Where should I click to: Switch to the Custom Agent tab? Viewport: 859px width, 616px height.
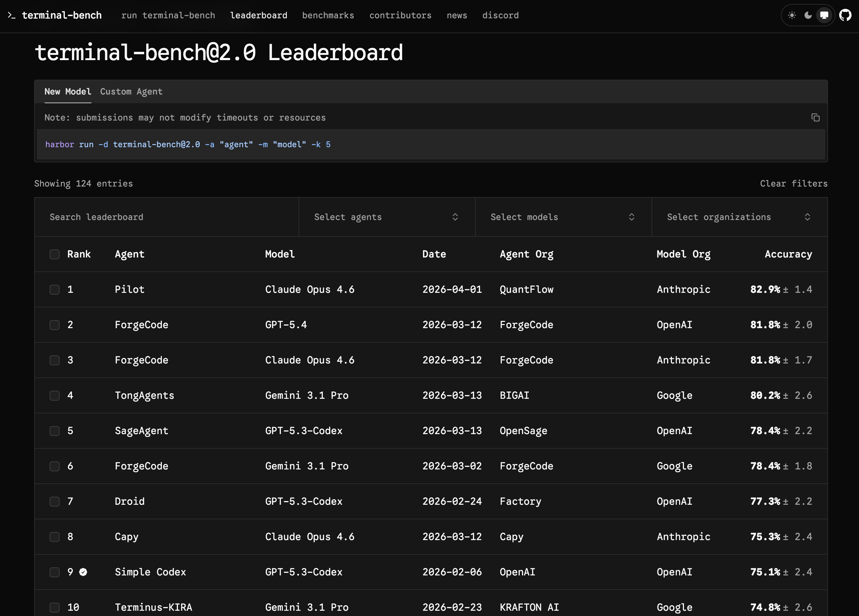pyautogui.click(x=131, y=92)
